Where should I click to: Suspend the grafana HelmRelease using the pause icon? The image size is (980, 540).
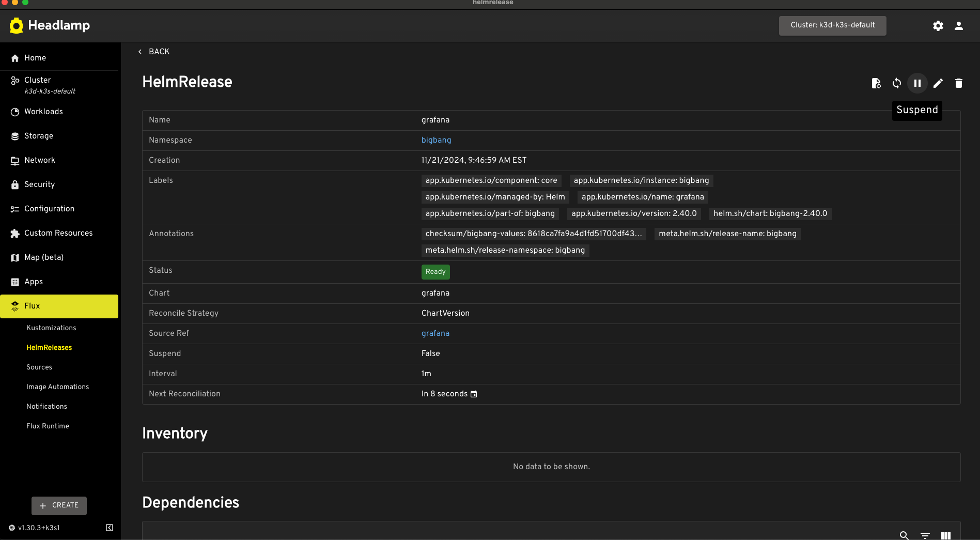tap(917, 83)
